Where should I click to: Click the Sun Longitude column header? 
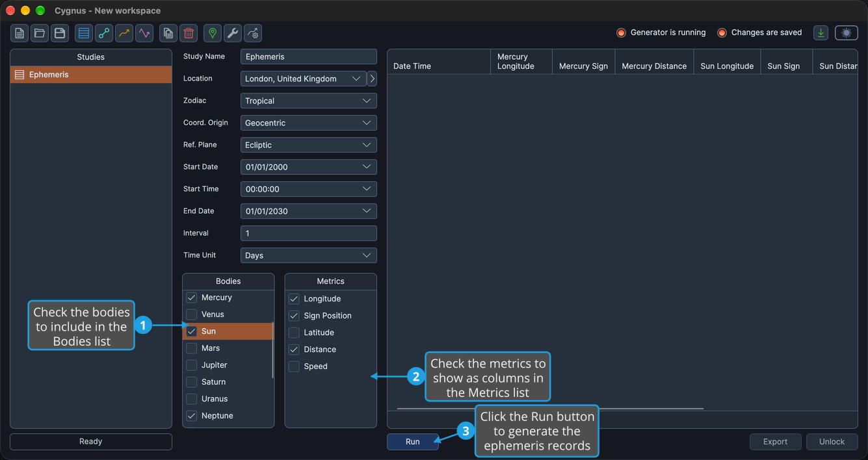[727, 66]
